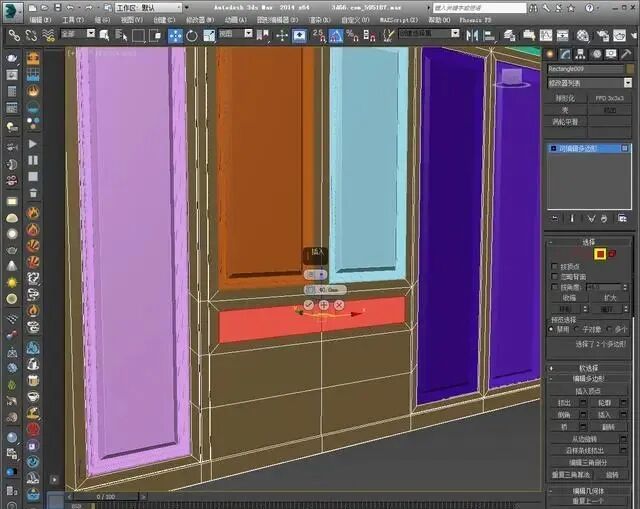Click the Mirror tool icon
Image resolution: width=640 pixels, height=509 pixels.
pyautogui.click(x=472, y=36)
